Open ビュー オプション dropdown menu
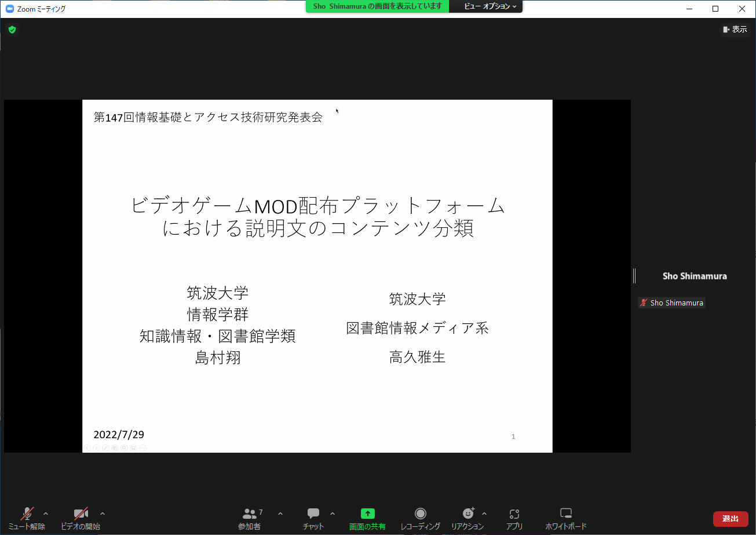 [x=490, y=6]
